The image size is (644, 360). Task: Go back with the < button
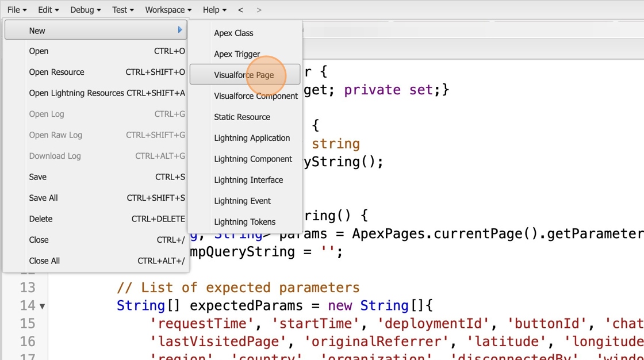click(241, 10)
